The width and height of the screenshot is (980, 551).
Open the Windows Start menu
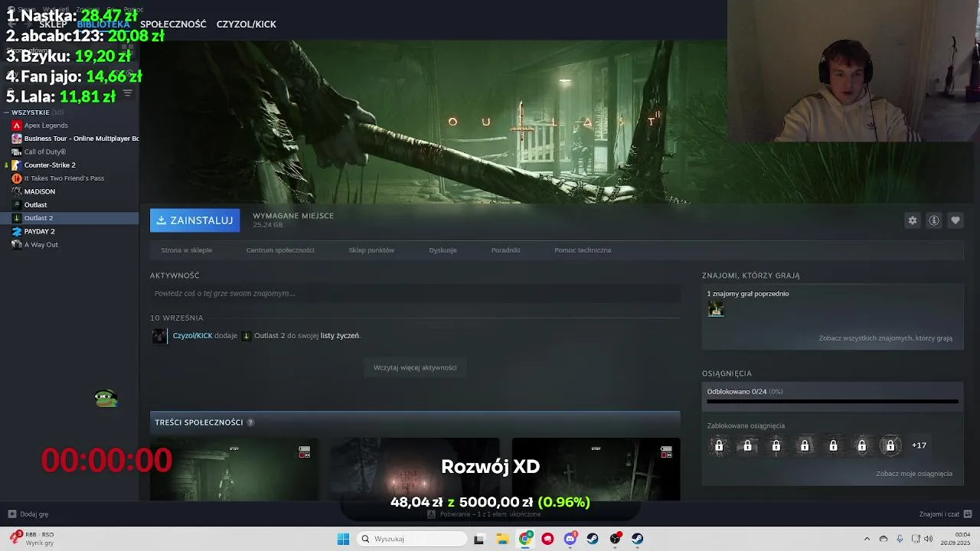[343, 539]
